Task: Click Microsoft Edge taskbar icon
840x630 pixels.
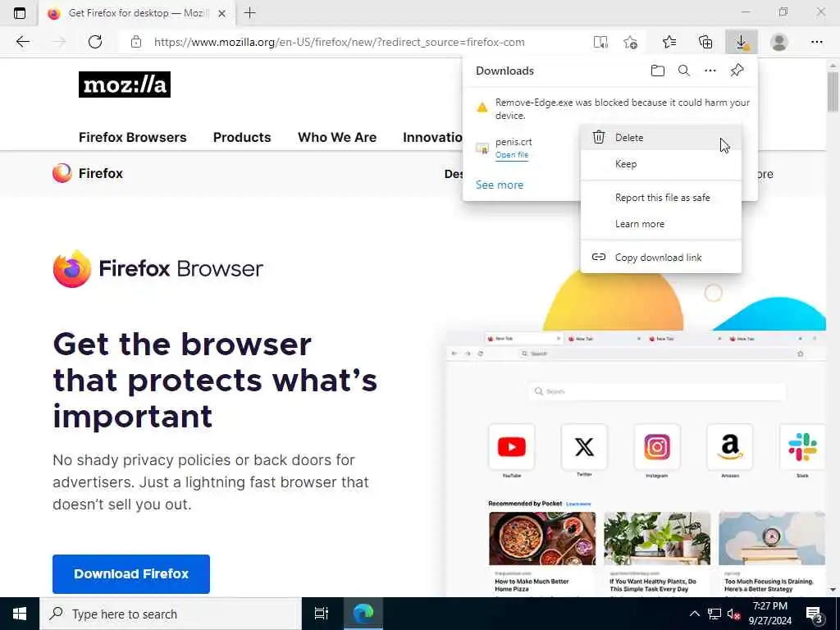Action: point(363,614)
